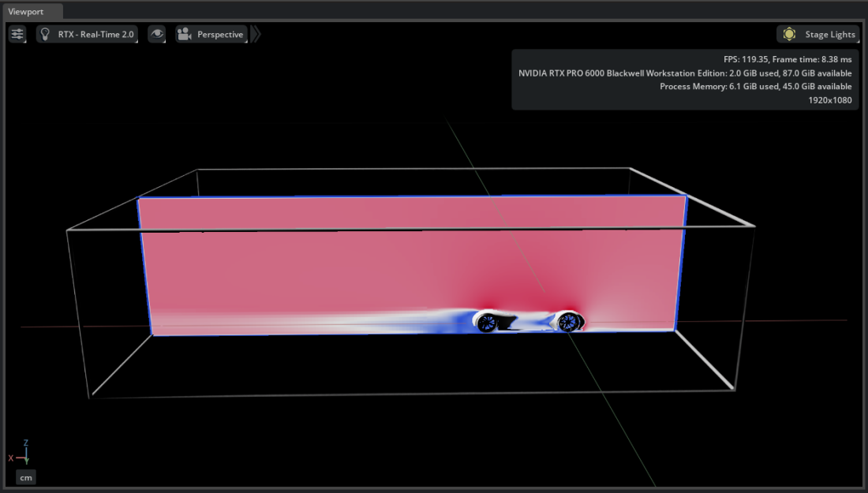The width and height of the screenshot is (868, 493).
Task: Toggle the render settings panel
Action: pyautogui.click(x=17, y=34)
